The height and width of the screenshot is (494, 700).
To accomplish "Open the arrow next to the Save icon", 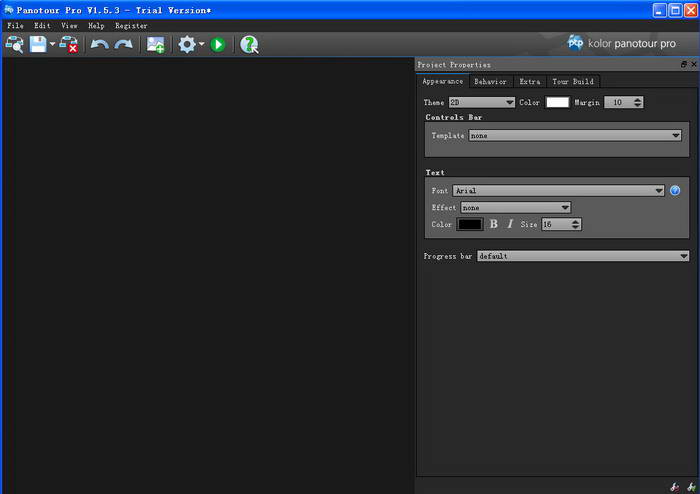I will (52, 44).
